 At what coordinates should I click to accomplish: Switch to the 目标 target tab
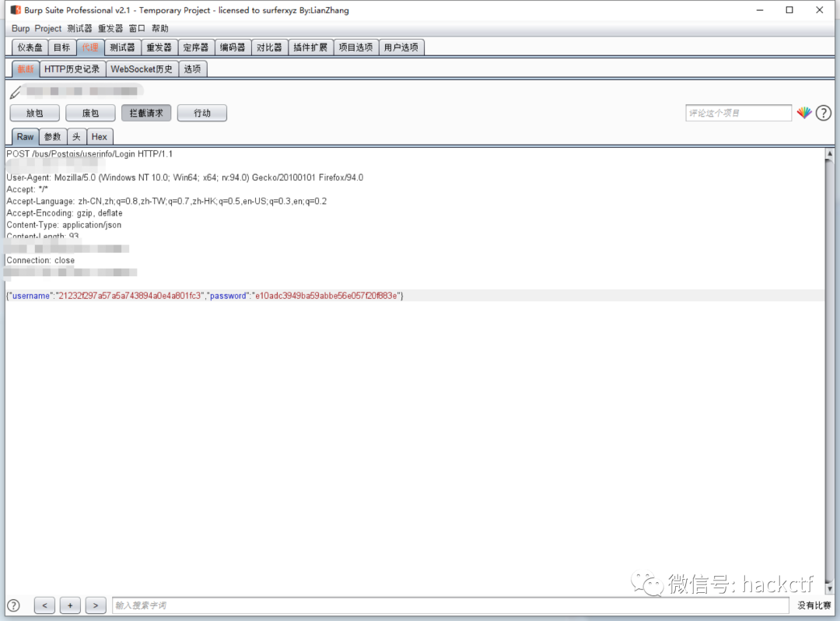62,47
